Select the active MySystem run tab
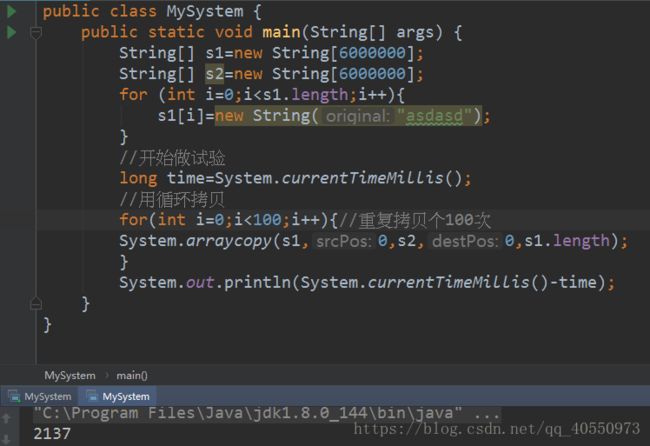650x446 pixels. (119, 397)
